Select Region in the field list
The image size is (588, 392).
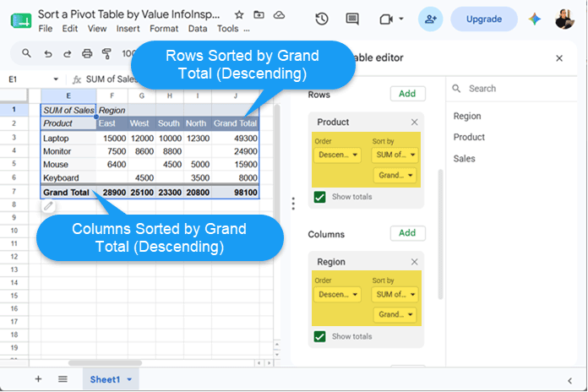click(x=467, y=117)
